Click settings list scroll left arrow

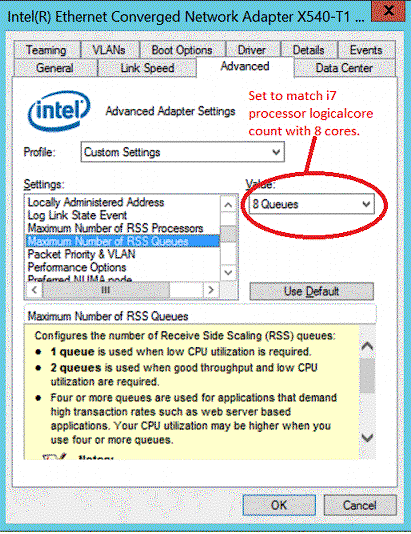tap(34, 290)
